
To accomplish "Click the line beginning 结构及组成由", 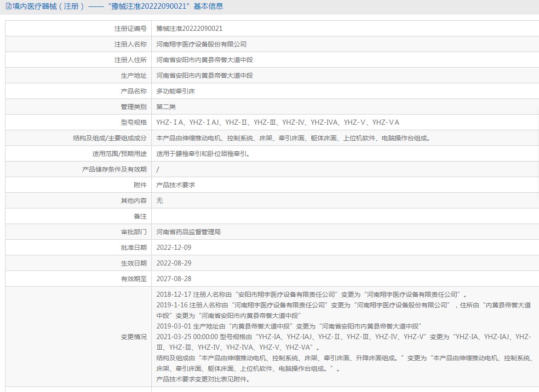I will 344,363.
